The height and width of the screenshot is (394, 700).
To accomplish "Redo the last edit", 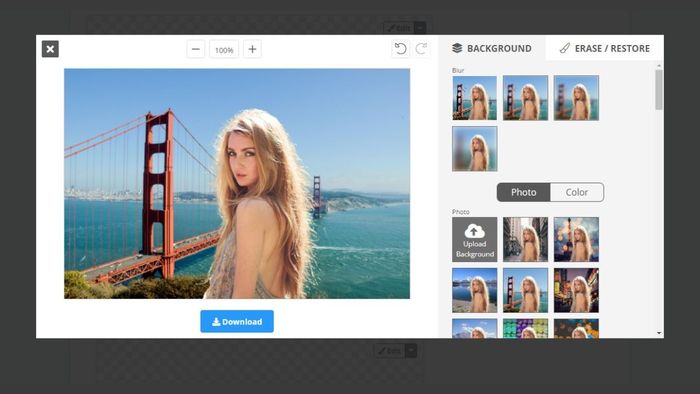I will pos(421,49).
